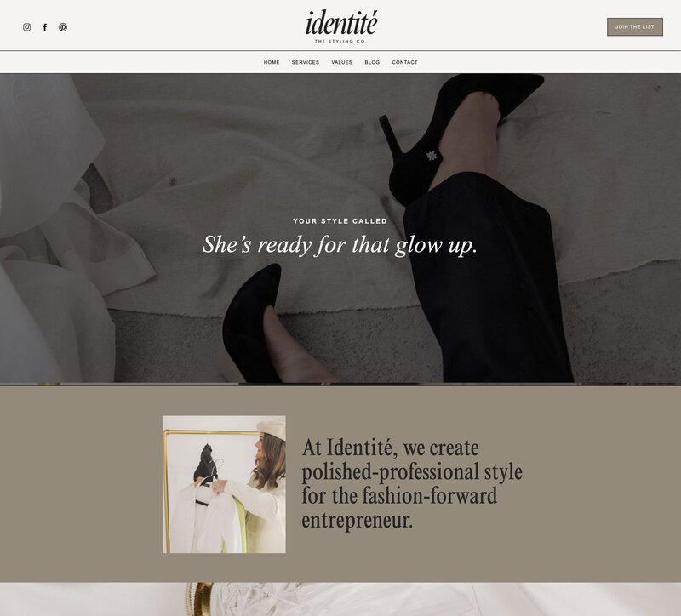
Task: Click the JOIN THE LIST button
Action: coord(634,27)
